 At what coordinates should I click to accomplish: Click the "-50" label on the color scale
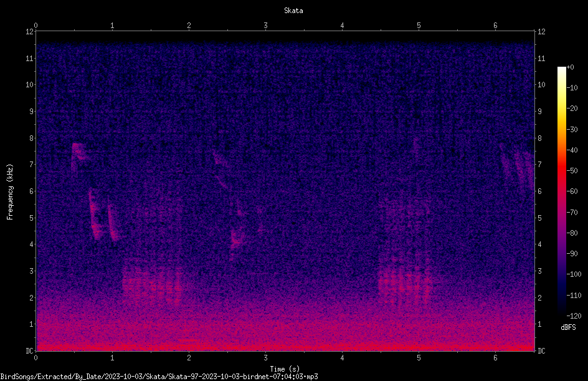click(572, 171)
